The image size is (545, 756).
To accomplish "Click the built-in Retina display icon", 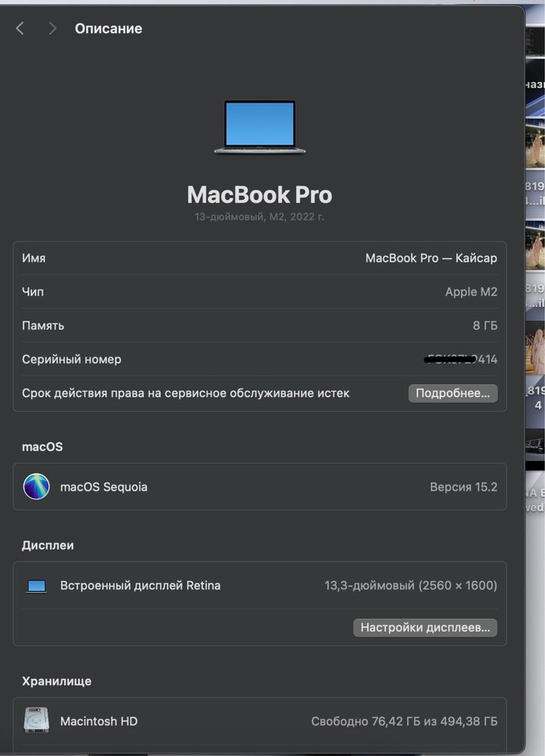I will [x=36, y=586].
